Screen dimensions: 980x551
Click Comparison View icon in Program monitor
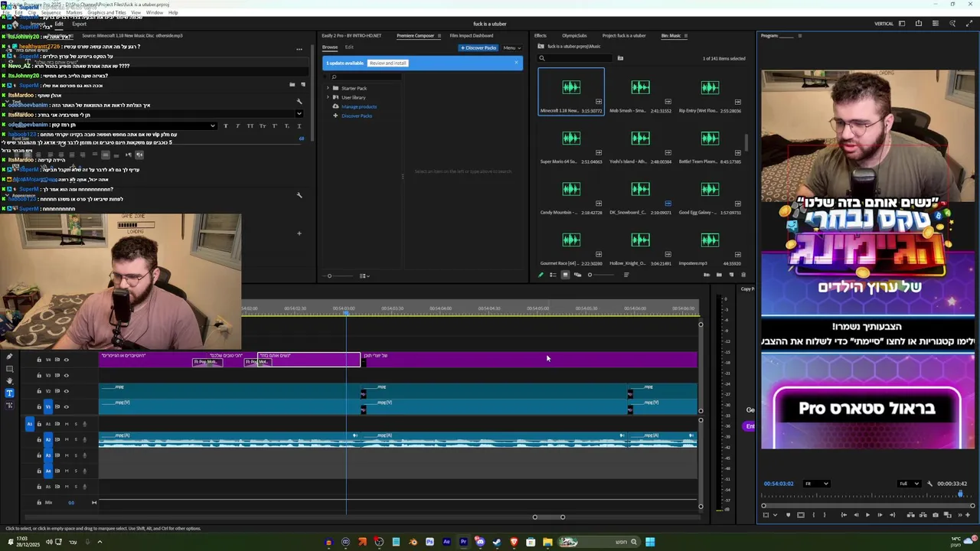(x=948, y=515)
